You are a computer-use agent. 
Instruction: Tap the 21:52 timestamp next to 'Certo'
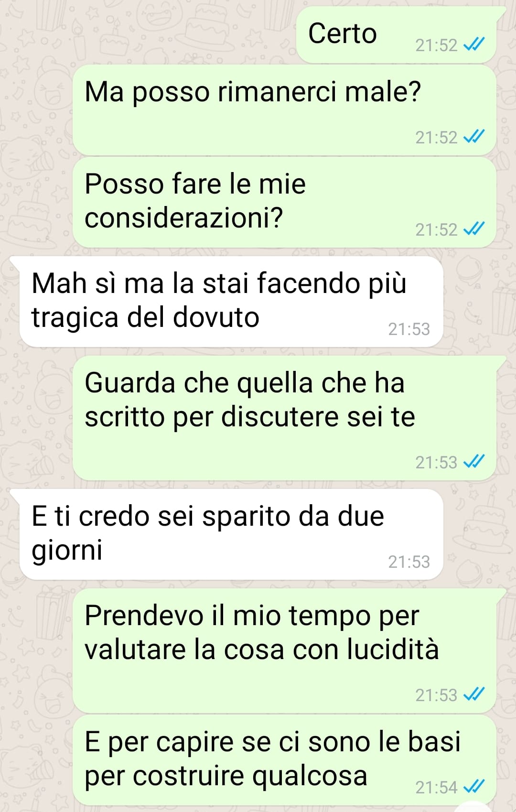pyautogui.click(x=436, y=45)
